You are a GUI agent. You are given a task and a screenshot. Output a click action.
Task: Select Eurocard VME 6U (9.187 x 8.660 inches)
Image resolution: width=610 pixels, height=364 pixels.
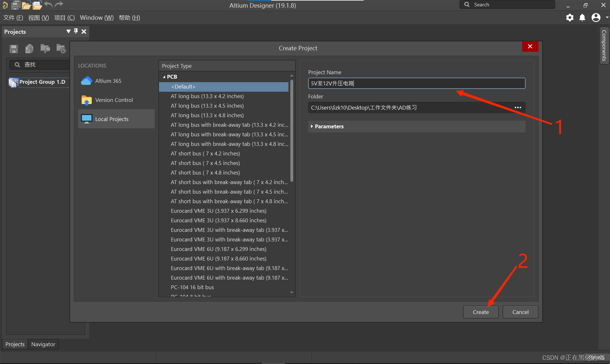click(x=224, y=259)
